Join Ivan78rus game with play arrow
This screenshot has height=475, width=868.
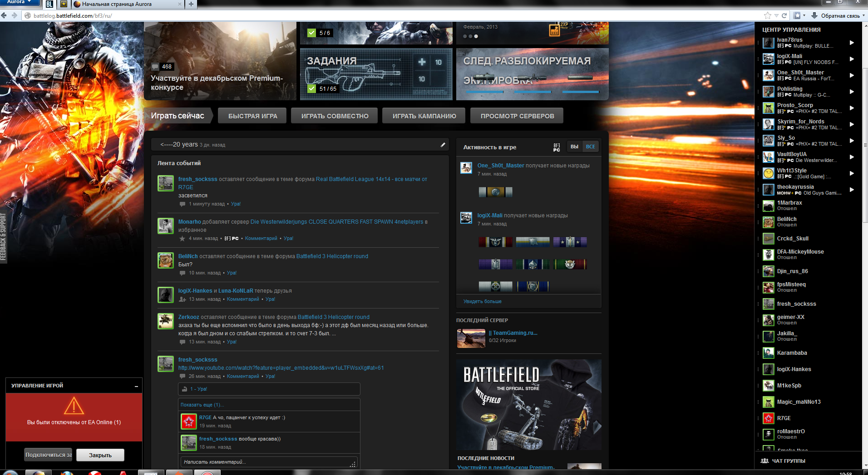[x=852, y=43]
